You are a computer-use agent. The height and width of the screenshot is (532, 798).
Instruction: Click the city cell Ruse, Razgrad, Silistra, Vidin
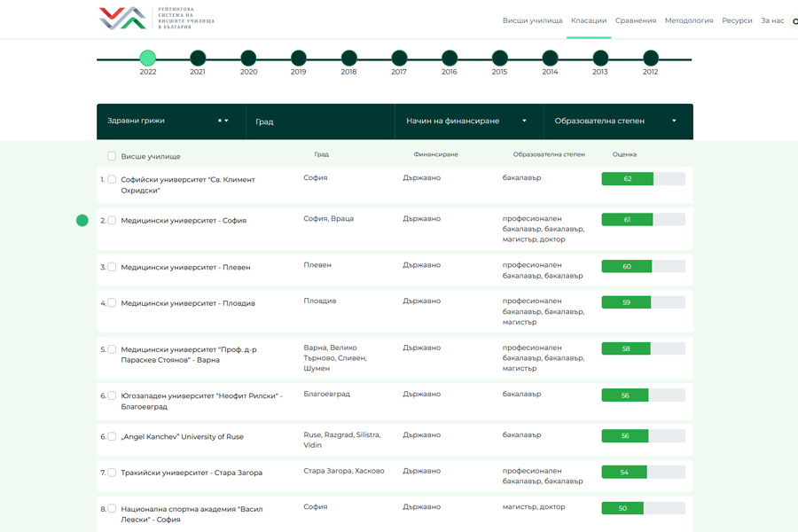342,440
